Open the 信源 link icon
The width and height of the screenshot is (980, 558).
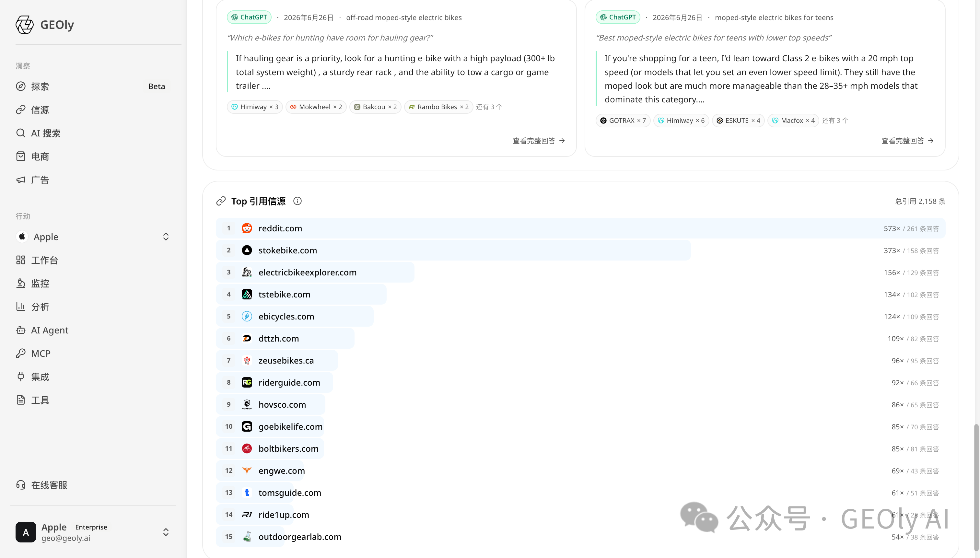[x=21, y=110]
